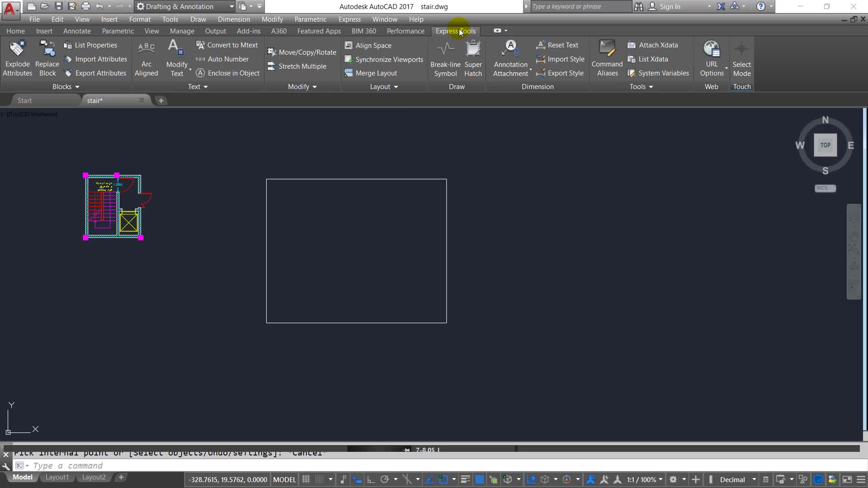Open the Drafting & Annotation workspace dropdown
The image size is (868, 488).
231,6
